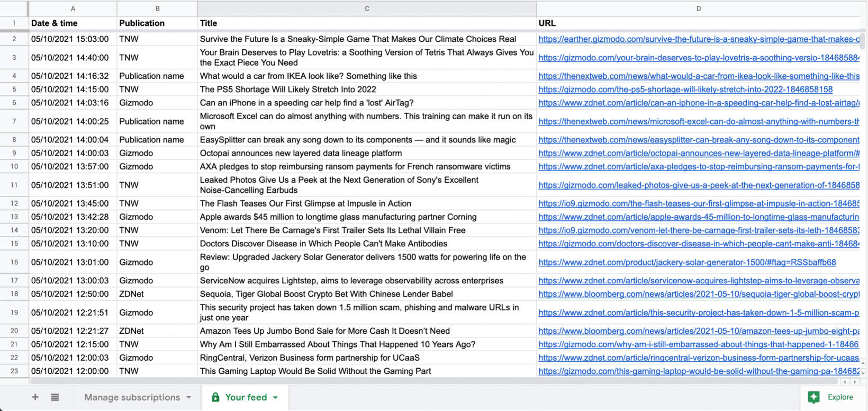Select row 23 header
This screenshot has width=868, height=411.
point(14,371)
